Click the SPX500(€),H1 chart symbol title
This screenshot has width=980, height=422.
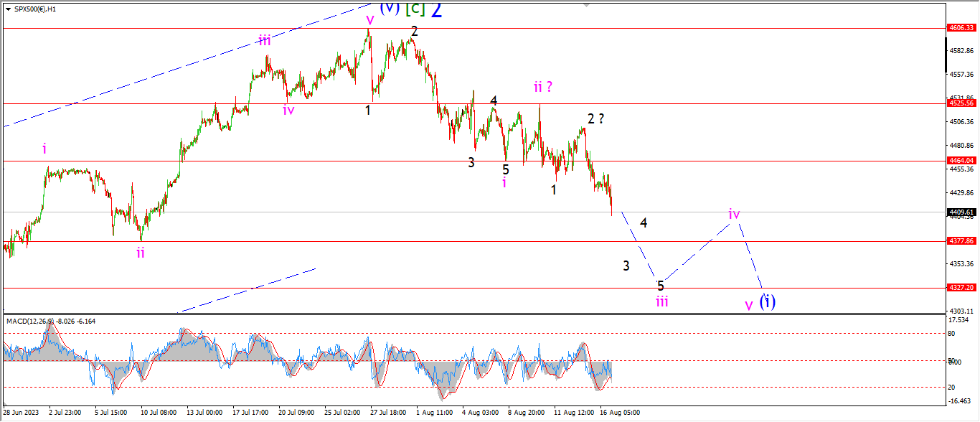(34, 9)
